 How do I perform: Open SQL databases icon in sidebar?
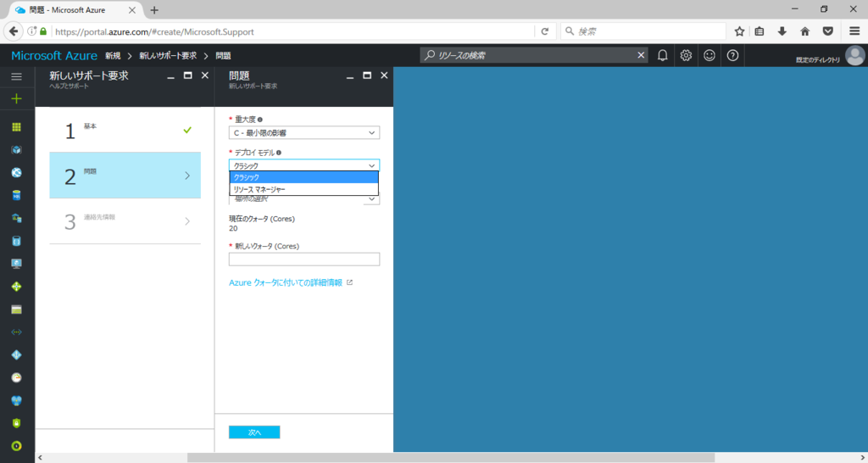(x=17, y=195)
